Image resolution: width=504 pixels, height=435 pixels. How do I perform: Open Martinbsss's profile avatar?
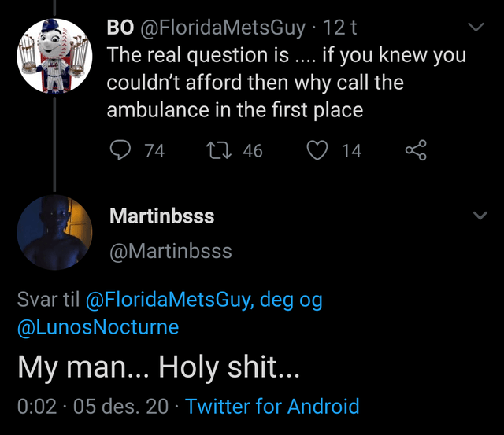[52, 232]
